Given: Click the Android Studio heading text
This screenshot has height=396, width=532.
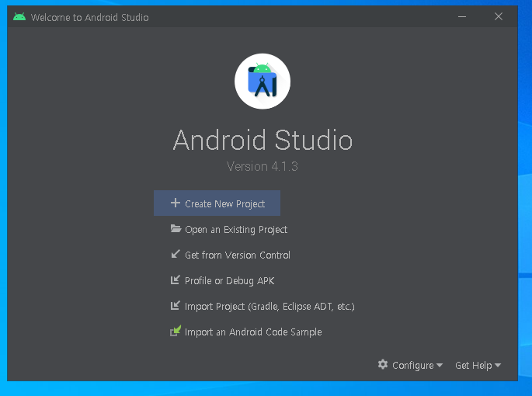Looking at the screenshot, I should (x=263, y=140).
